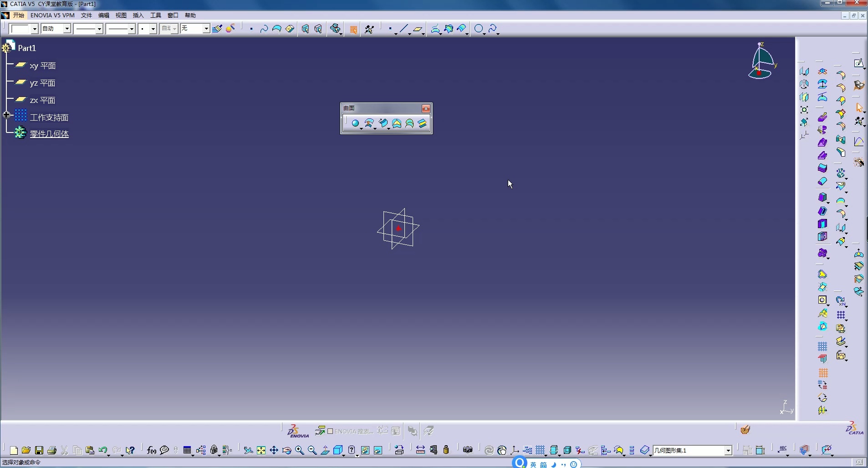Open the 几何图形集.1 dropdown
The width and height of the screenshot is (868, 468).
click(728, 451)
